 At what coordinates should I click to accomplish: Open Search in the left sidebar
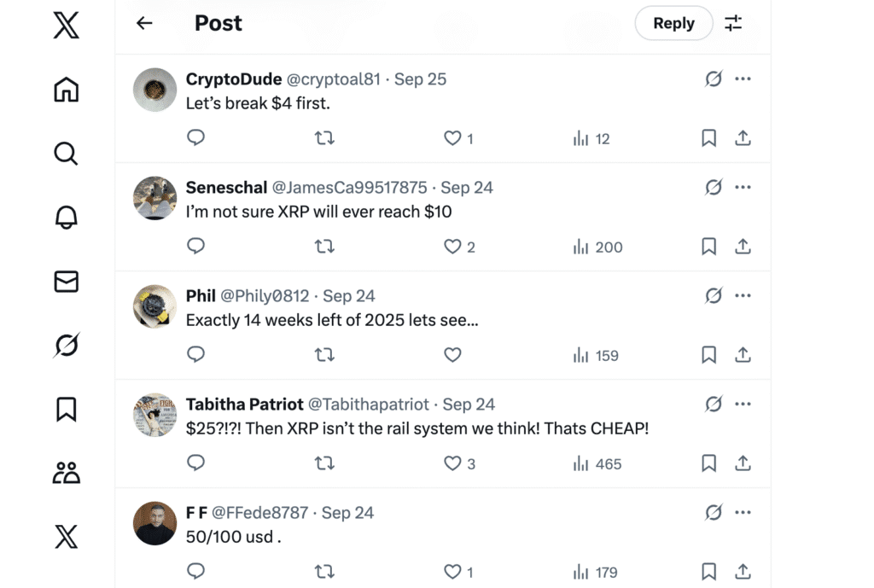[66, 154]
